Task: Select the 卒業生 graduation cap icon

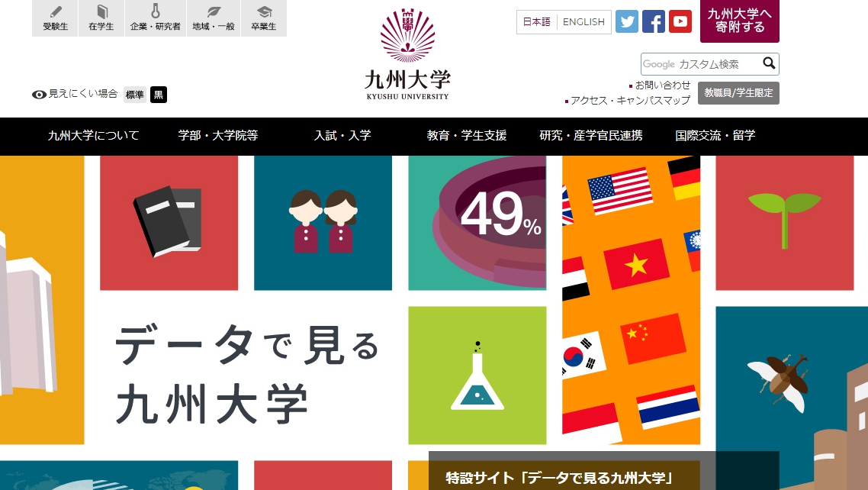Action: pyautogui.click(x=264, y=11)
